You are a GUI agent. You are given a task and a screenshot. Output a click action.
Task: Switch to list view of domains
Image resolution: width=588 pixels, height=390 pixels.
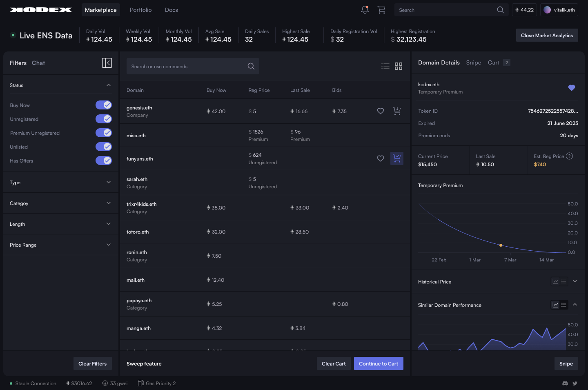[385, 66]
